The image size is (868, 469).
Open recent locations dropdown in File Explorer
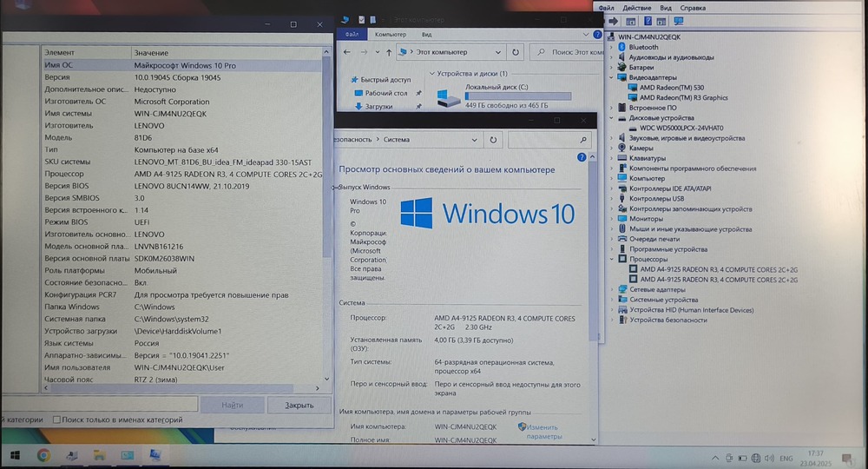377,53
